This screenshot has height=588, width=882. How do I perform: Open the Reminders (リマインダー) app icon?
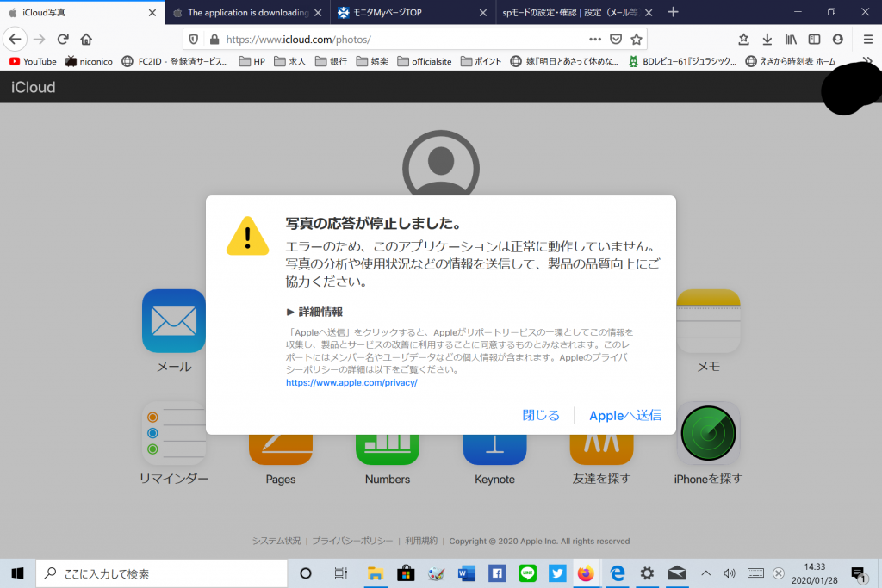tap(174, 433)
